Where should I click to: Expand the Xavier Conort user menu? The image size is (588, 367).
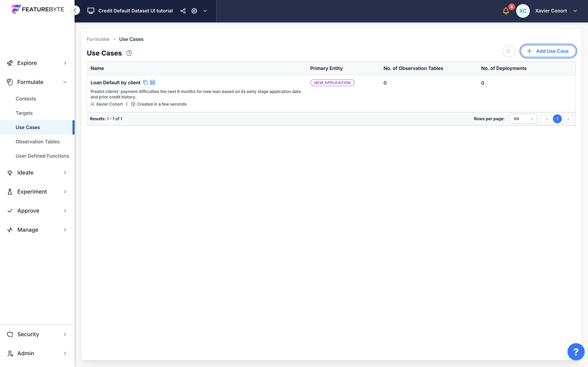coord(576,11)
